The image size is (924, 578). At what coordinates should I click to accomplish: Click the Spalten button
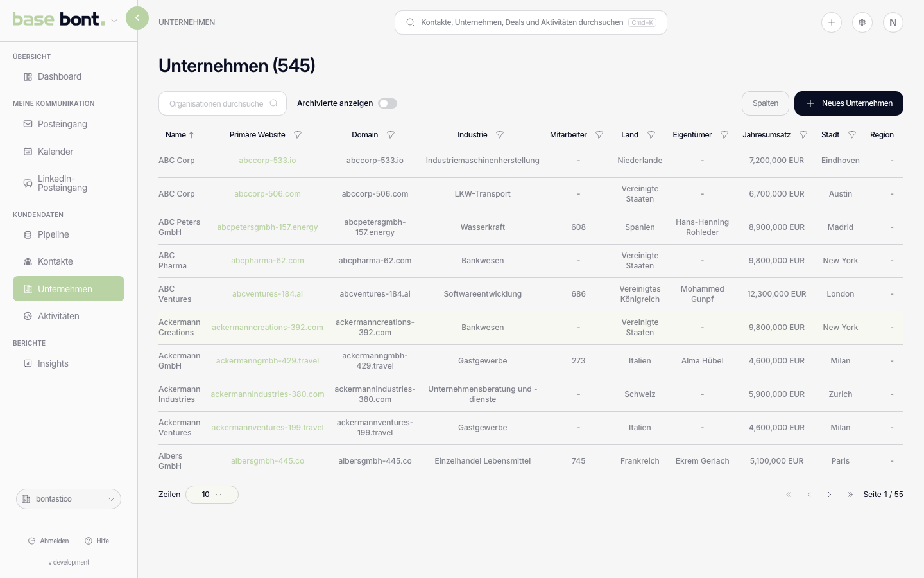[766, 103]
